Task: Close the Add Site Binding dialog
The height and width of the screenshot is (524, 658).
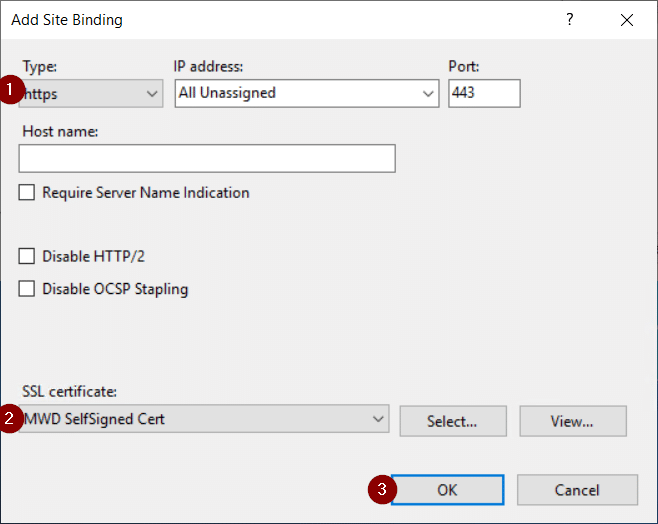Action: pos(627,20)
